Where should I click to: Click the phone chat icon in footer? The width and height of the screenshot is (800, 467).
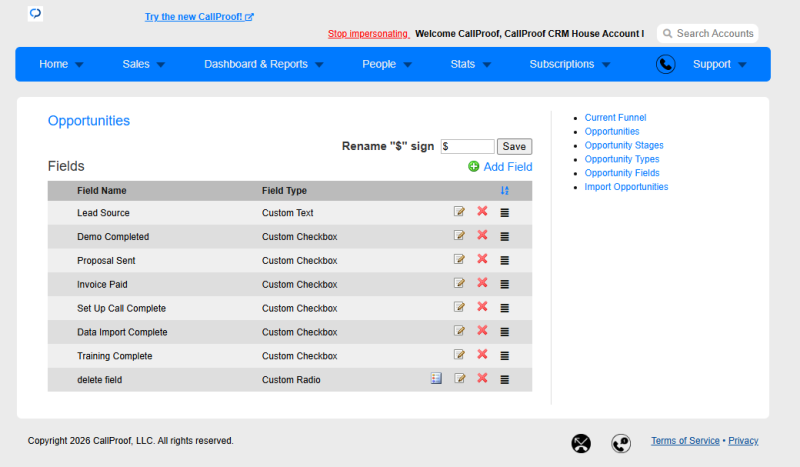tap(621, 443)
